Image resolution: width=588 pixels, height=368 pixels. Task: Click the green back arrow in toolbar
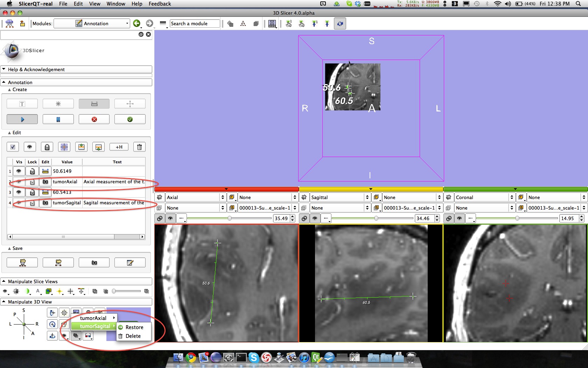coord(136,23)
